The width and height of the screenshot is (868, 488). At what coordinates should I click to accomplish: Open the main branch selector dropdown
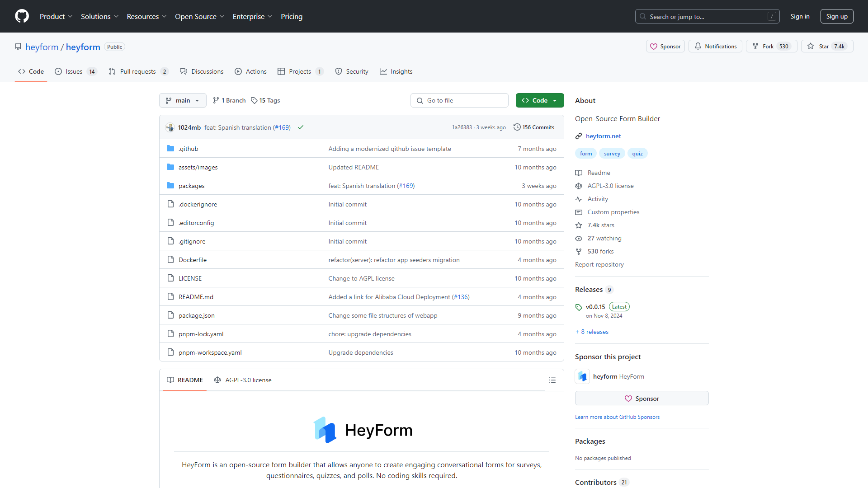pyautogui.click(x=183, y=100)
